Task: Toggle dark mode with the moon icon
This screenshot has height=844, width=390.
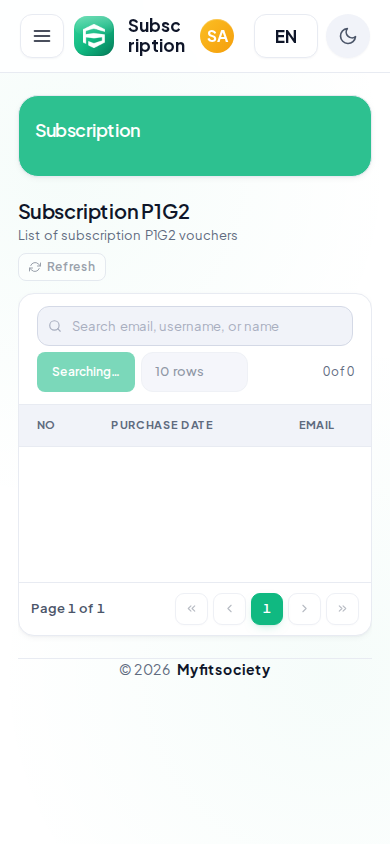Action: [x=348, y=36]
